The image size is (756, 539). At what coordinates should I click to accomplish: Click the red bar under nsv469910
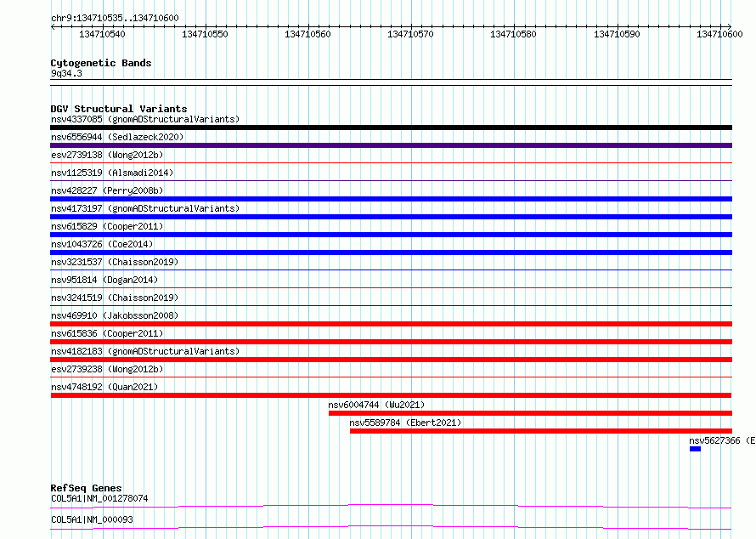(x=391, y=324)
